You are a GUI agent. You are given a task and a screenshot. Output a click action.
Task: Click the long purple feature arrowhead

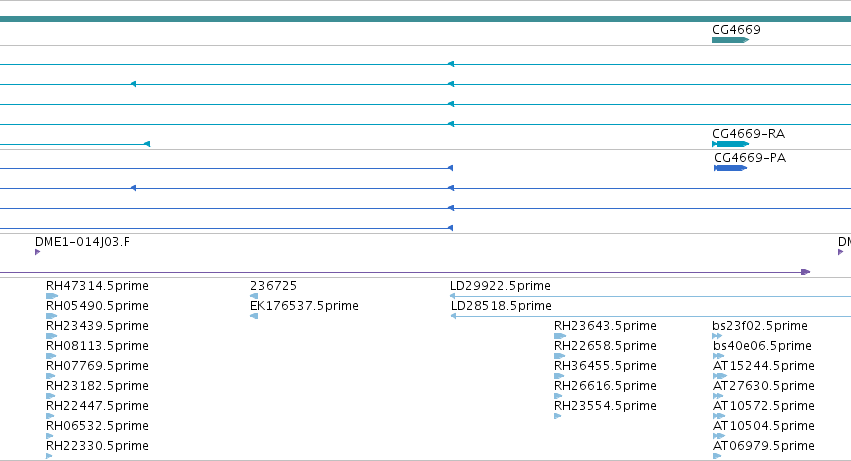pyautogui.click(x=806, y=272)
